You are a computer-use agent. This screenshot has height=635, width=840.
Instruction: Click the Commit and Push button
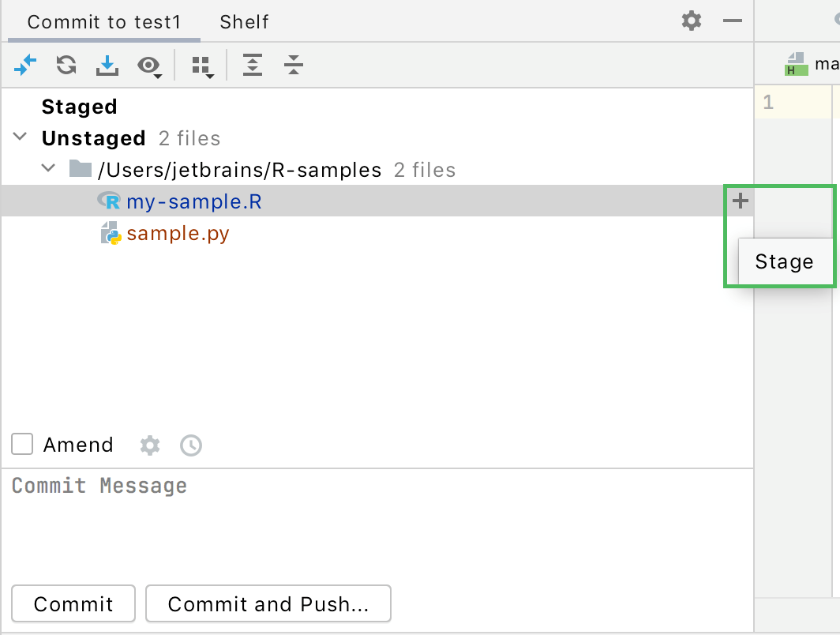(268, 603)
